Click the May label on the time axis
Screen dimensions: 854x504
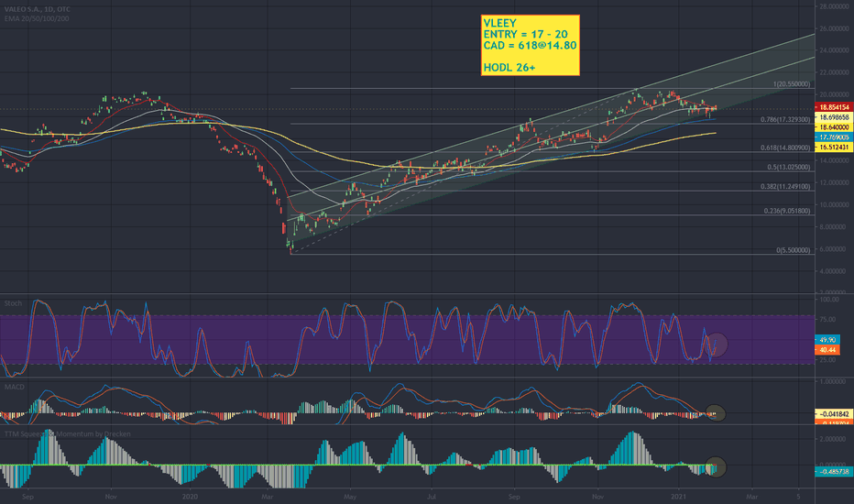[x=350, y=497]
